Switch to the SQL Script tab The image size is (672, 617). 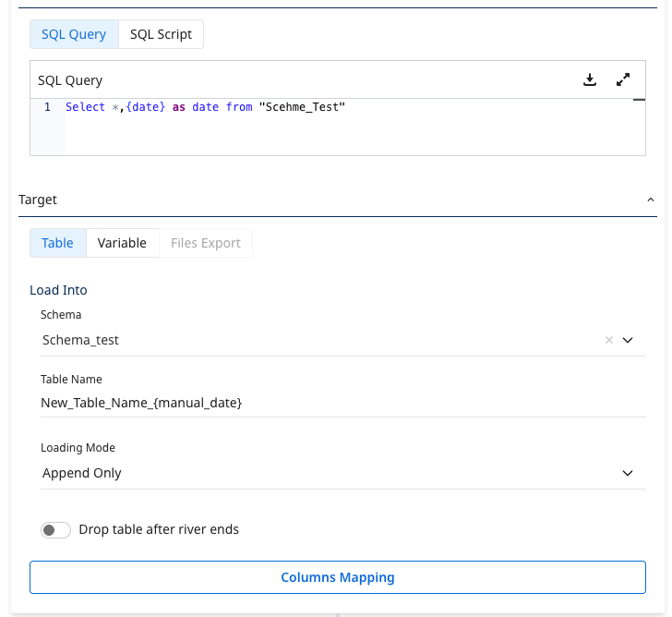pyautogui.click(x=161, y=34)
